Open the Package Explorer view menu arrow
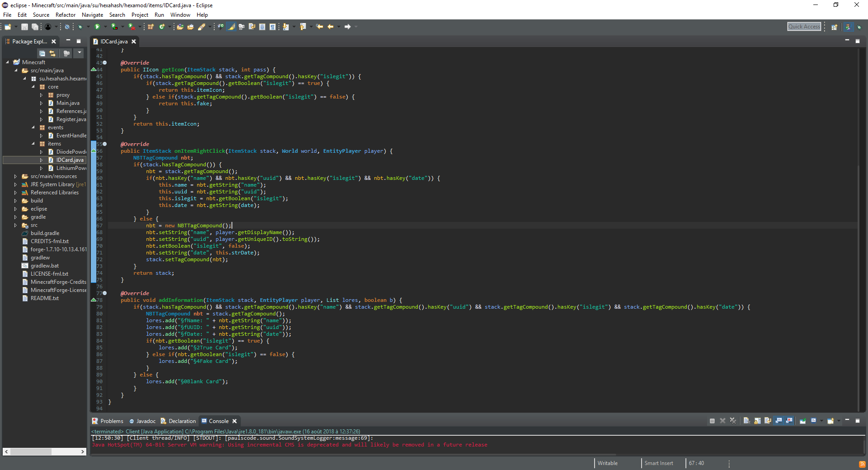This screenshot has width=868, height=470. tap(80, 53)
